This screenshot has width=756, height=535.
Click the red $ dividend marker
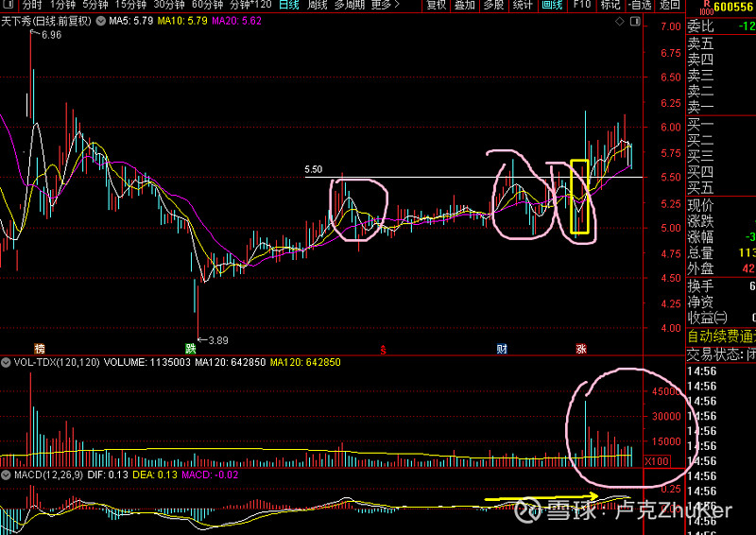coord(383,350)
